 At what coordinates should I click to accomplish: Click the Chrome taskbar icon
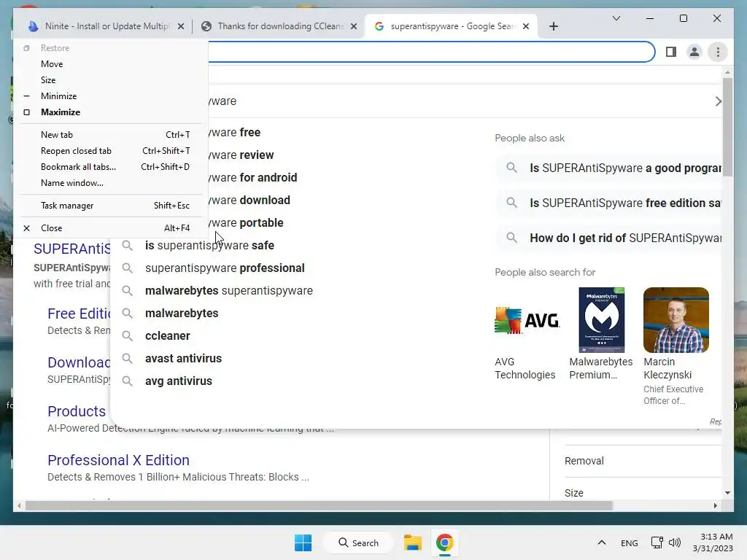click(x=444, y=542)
